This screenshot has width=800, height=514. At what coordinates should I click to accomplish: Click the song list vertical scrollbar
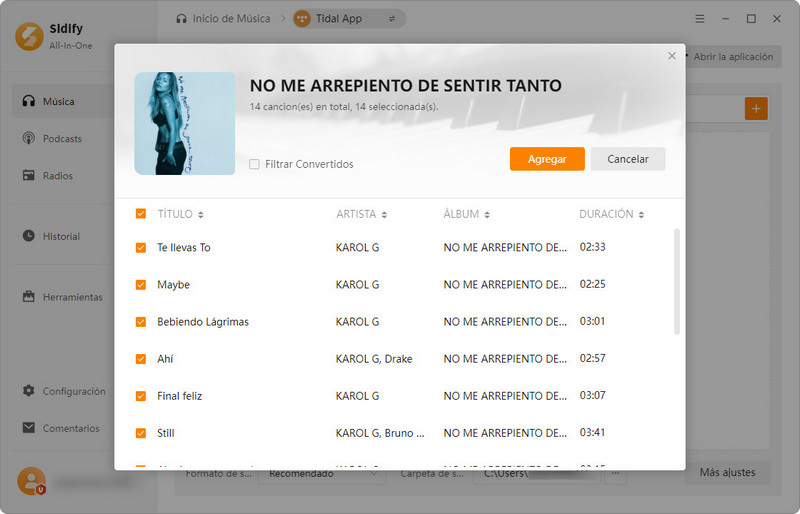pyautogui.click(x=677, y=281)
